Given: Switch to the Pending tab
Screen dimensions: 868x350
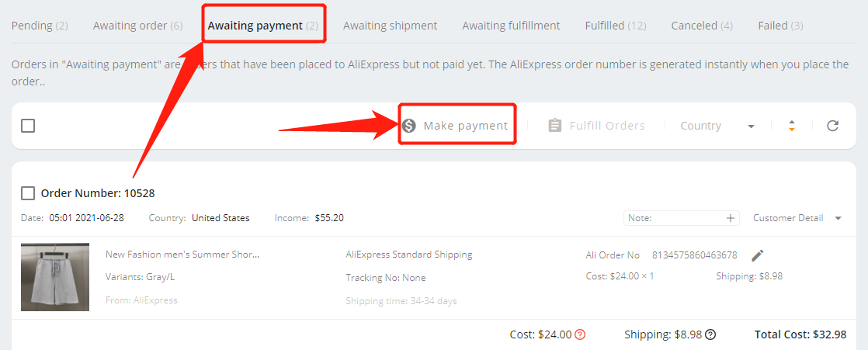Looking at the screenshot, I should [40, 26].
